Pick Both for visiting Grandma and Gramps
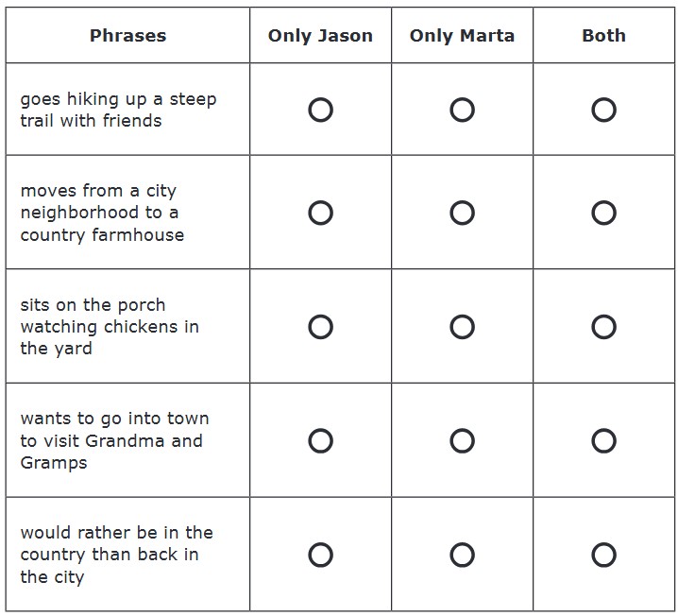The image size is (678, 616). point(603,440)
